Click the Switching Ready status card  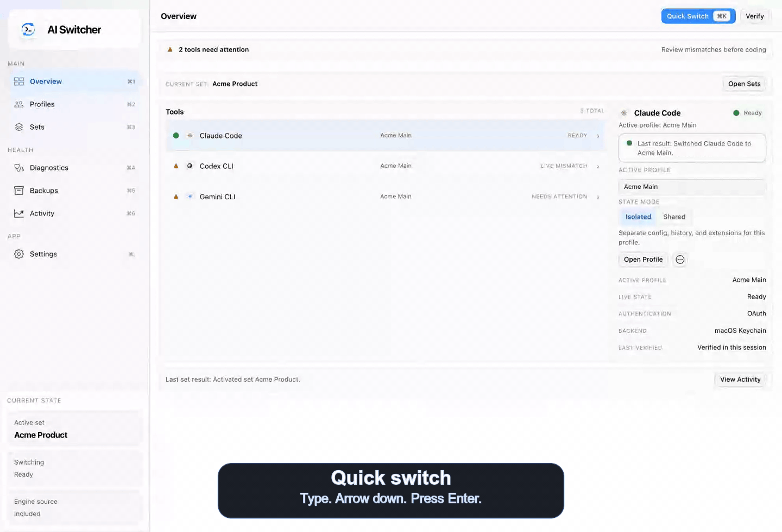(x=74, y=468)
